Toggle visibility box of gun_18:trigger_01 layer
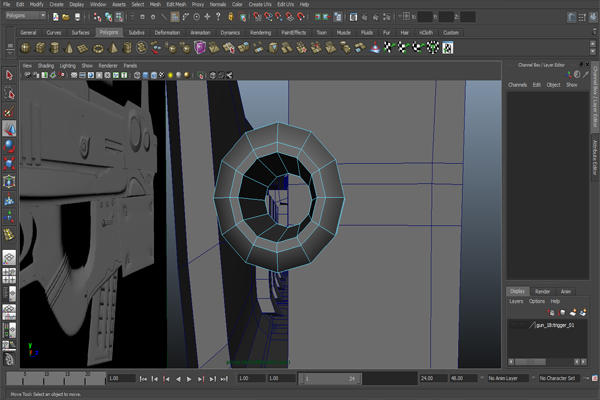 (x=513, y=325)
